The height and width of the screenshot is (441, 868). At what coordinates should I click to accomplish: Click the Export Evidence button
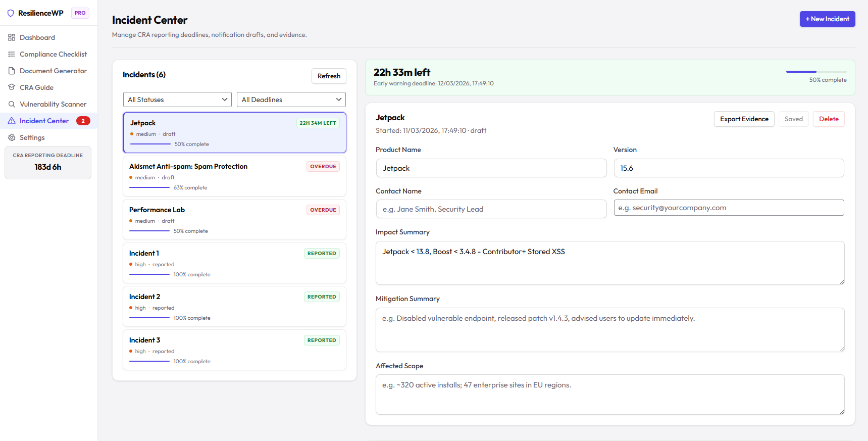click(744, 119)
